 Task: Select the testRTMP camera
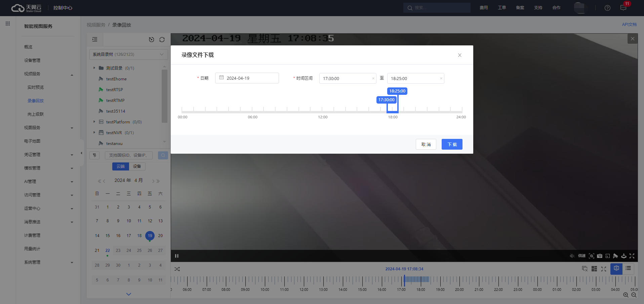point(115,101)
